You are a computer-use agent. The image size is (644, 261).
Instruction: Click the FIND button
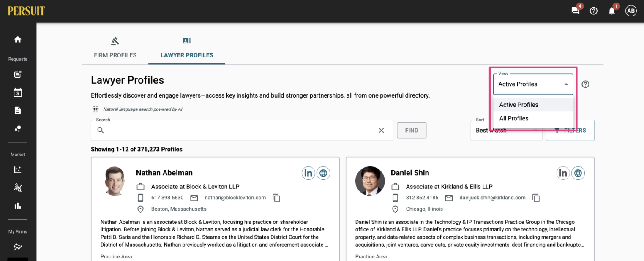(x=412, y=130)
